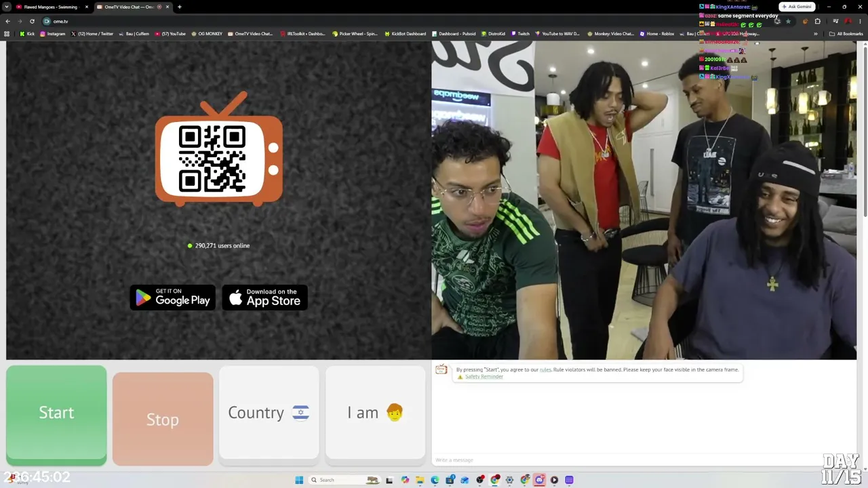The height and width of the screenshot is (488, 868).
Task: Open the YouTube bookmark
Action: (170, 34)
